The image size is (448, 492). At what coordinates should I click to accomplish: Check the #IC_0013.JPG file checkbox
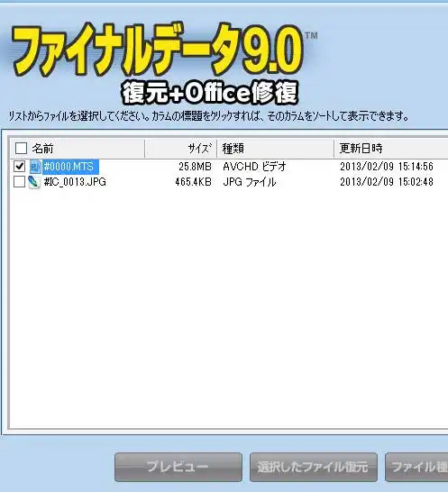coord(20,182)
